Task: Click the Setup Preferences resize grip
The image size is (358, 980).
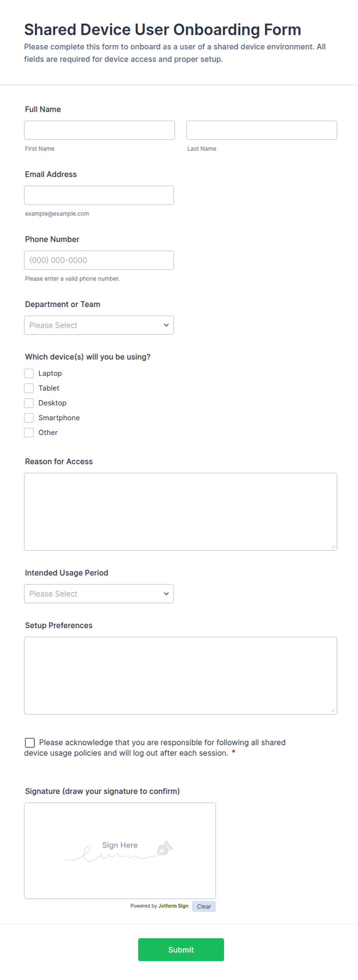Action: [333, 710]
